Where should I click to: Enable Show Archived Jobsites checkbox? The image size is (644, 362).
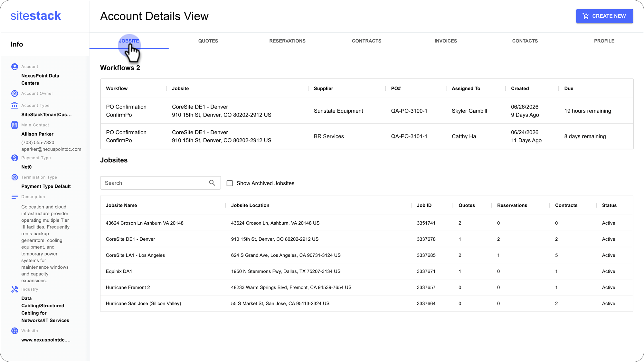coord(230,183)
